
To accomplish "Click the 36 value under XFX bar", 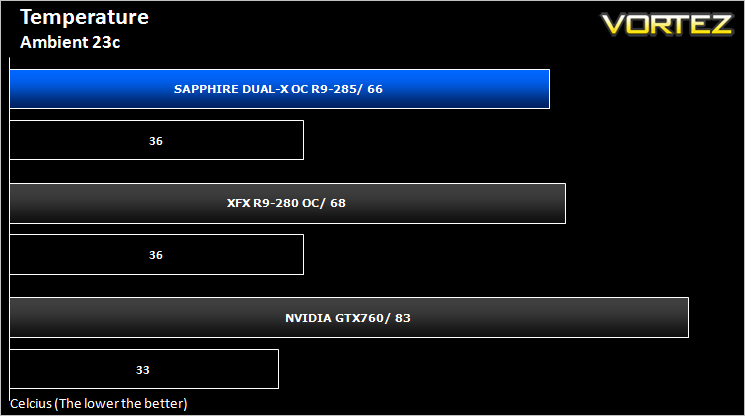I will pos(156,255).
